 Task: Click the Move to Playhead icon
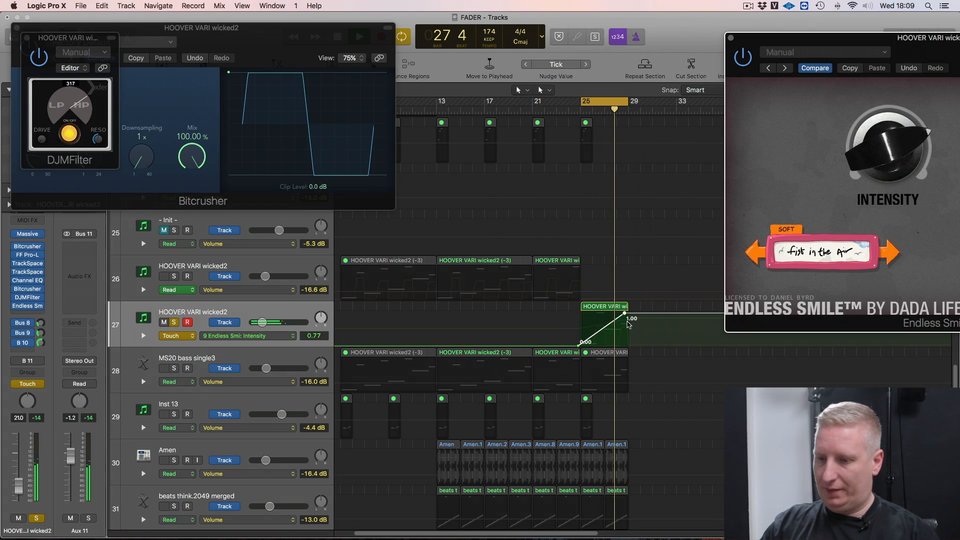point(489,64)
